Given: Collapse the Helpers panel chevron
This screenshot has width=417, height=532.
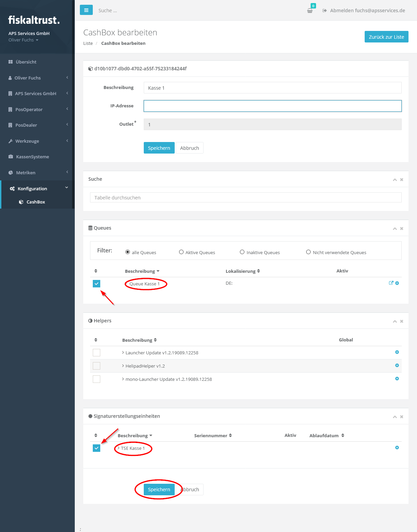Looking at the screenshot, I should tap(395, 321).
